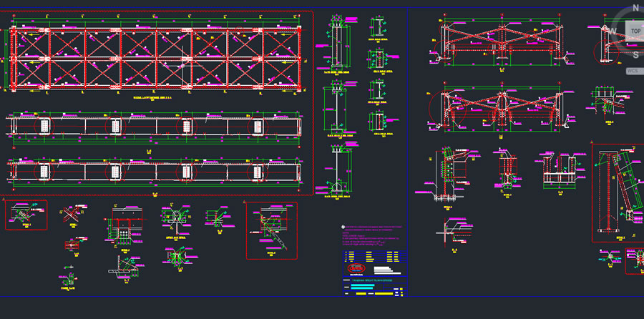644x319 pixels.
Task: Click the large red-framed detail in bottom center
Action: click(271, 230)
